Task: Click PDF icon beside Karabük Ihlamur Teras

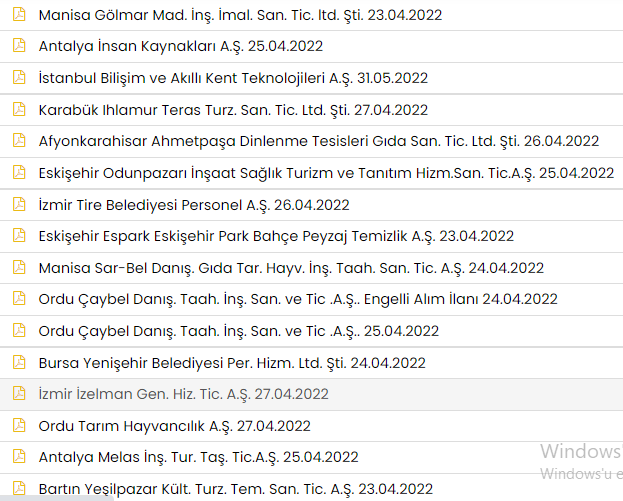Action: click(19, 109)
